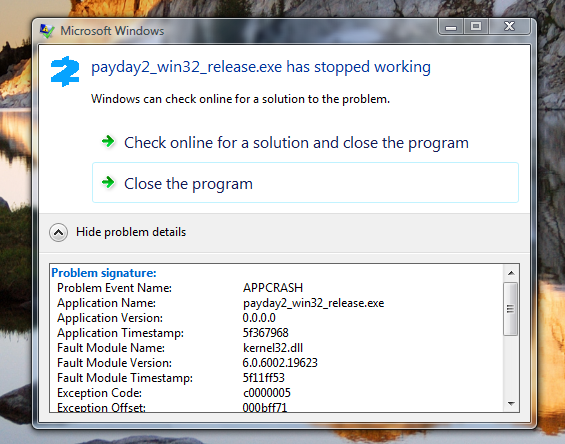Select Fault Module Name kernel32.dll

273,348
